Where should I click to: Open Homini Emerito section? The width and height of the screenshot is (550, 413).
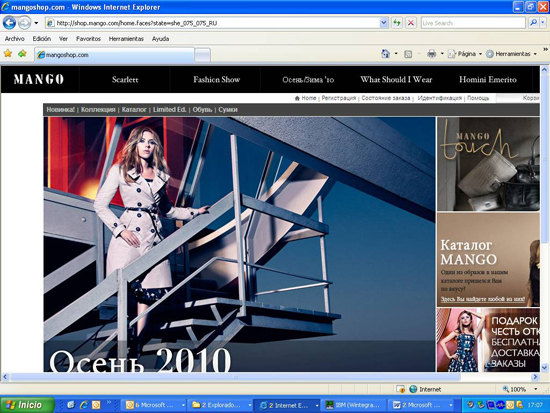(488, 80)
